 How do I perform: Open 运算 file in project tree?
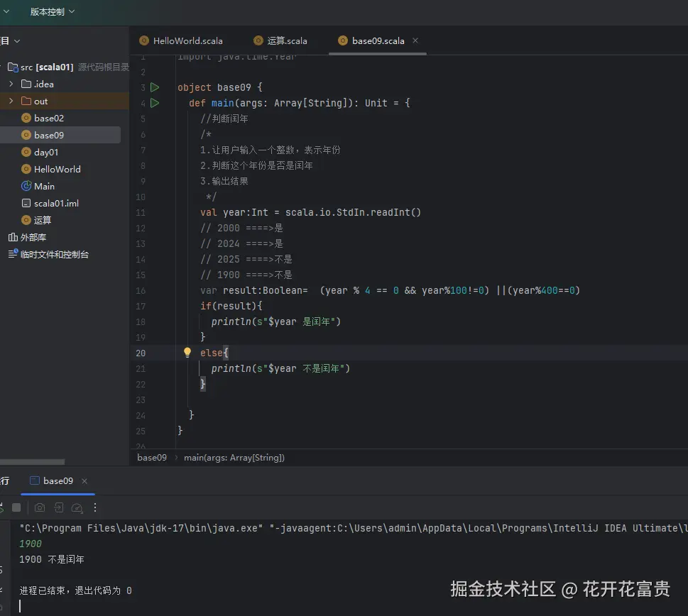[42, 220]
